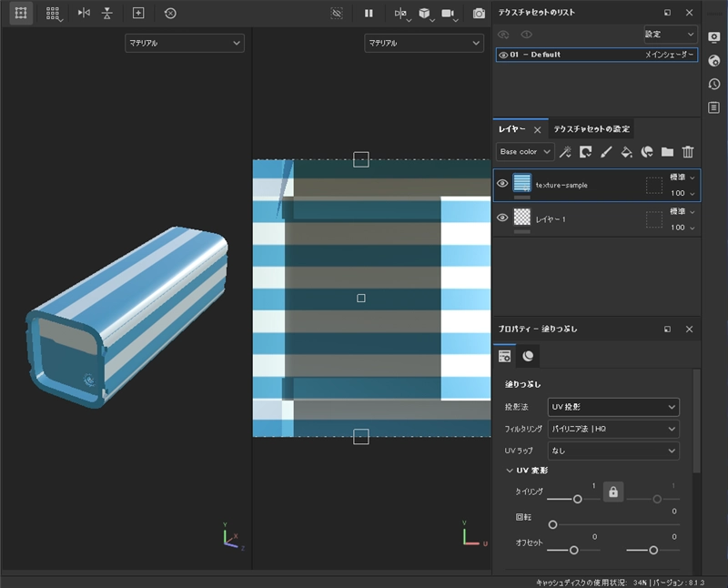Open the fill properties tab icon
The height and width of the screenshot is (588, 728).
pyautogui.click(x=505, y=356)
